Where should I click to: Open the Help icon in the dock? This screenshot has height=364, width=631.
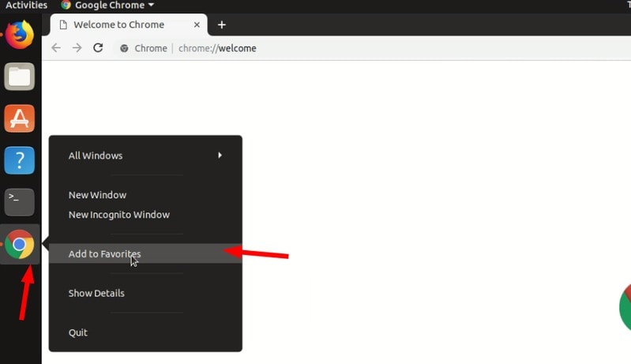(x=19, y=160)
